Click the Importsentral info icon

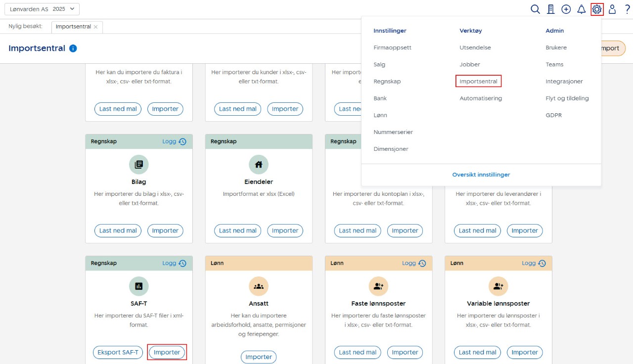(73, 48)
